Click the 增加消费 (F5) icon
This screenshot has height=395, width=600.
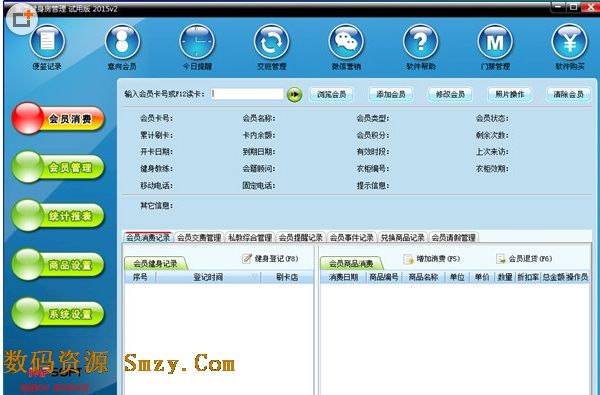click(x=409, y=259)
